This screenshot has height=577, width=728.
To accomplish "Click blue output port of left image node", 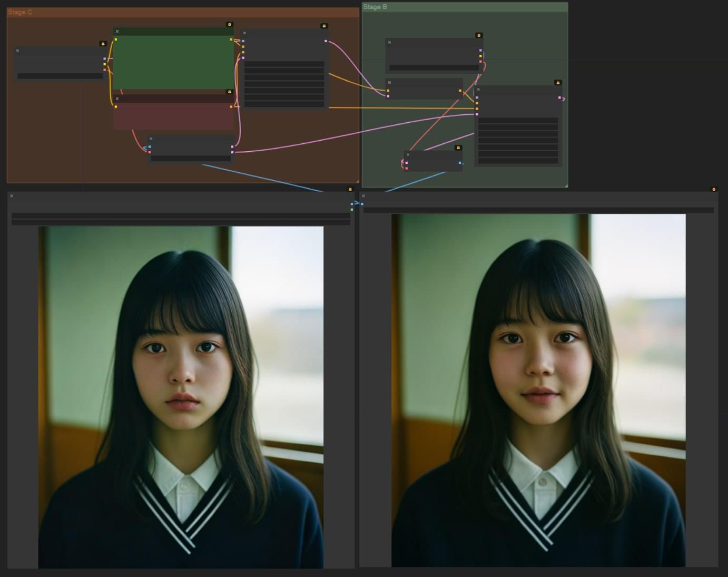I will point(352,204).
